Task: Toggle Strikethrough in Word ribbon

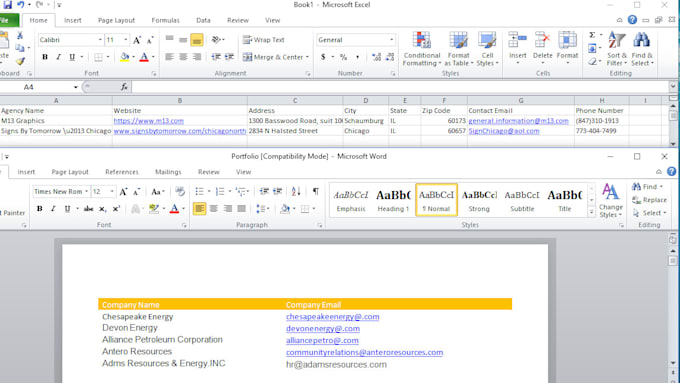Action: 88,209
